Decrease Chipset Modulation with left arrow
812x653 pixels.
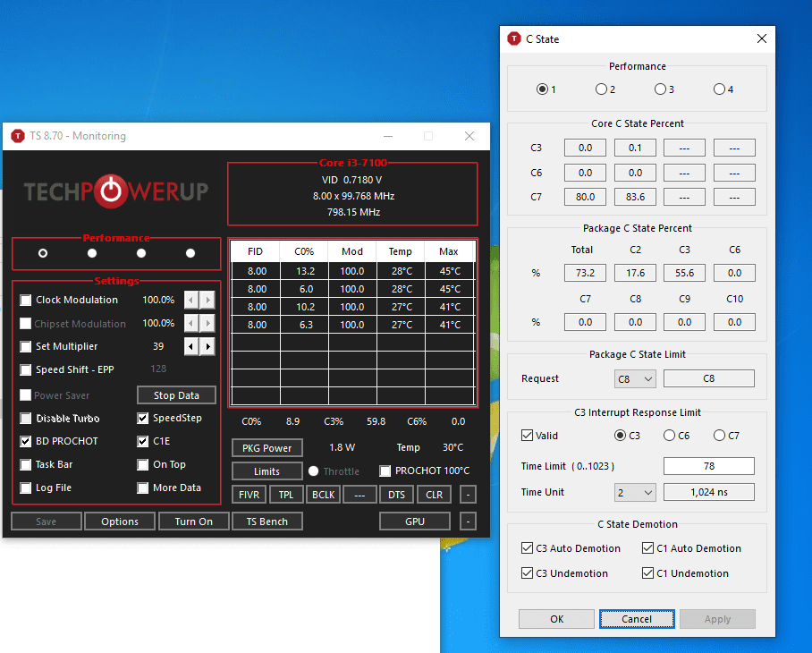click(191, 323)
